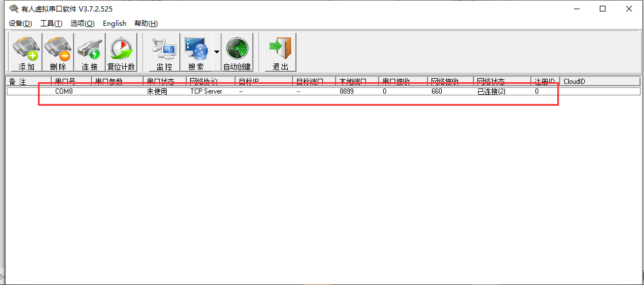Click the 网络协议 column header
This screenshot has width=644, height=285.
click(x=210, y=81)
